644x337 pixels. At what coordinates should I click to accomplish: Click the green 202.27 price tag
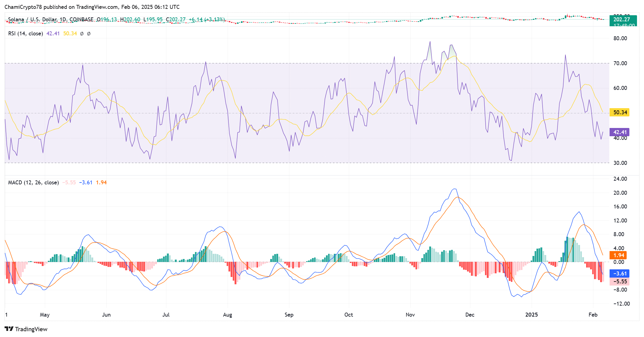tap(622, 20)
